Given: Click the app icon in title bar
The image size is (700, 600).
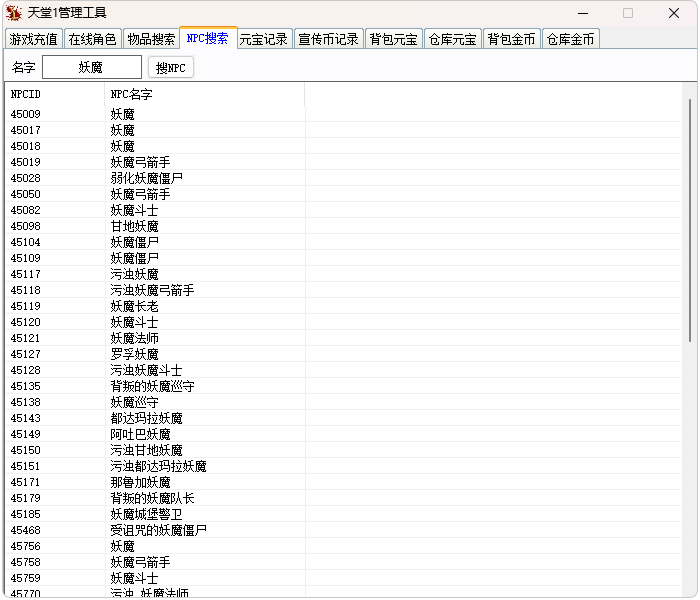Looking at the screenshot, I should (14, 13).
